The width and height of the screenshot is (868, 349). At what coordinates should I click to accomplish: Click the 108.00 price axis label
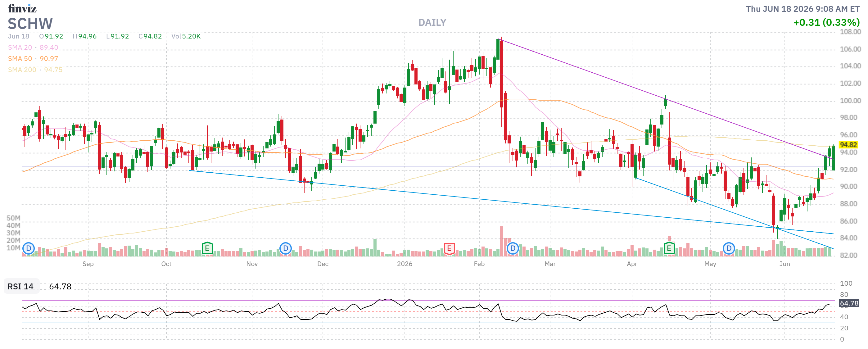(x=850, y=32)
